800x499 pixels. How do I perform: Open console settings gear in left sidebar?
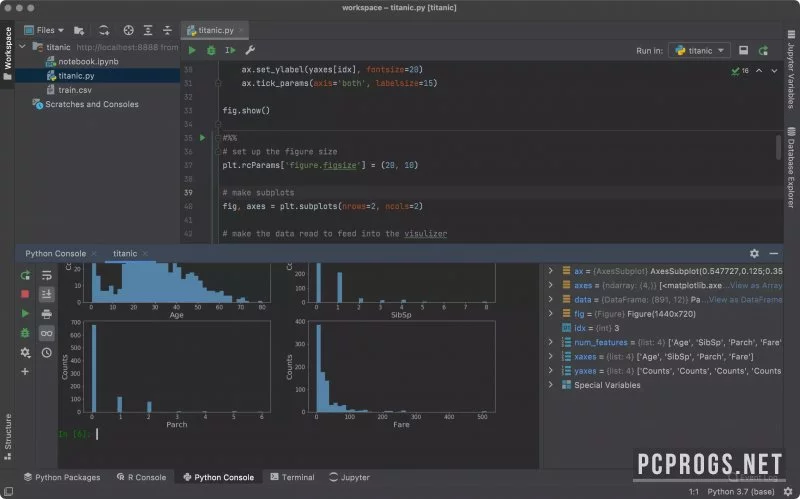tap(25, 353)
